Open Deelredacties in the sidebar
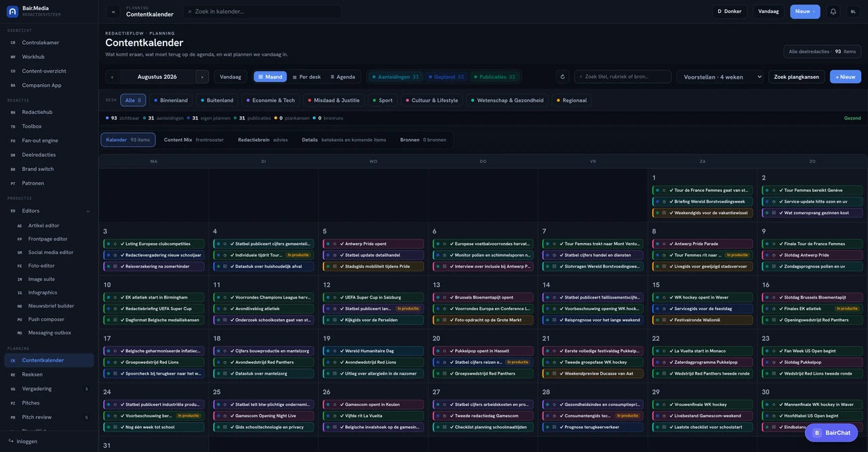The image size is (868, 452). (x=49, y=155)
